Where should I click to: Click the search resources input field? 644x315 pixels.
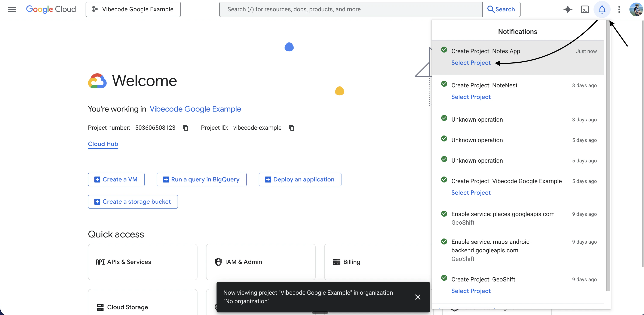point(350,9)
